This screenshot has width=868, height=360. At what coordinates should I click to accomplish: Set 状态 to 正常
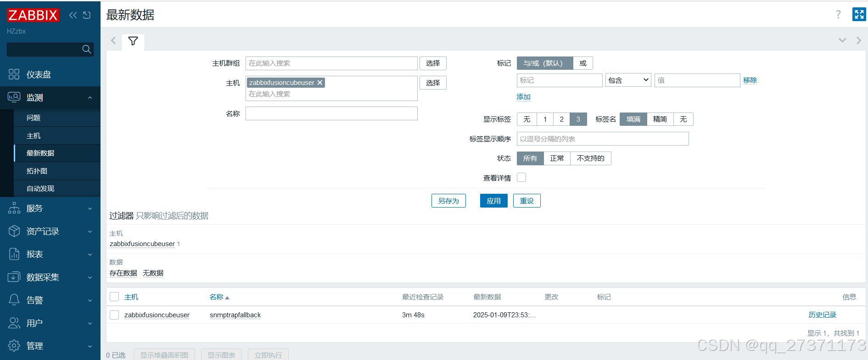point(557,158)
